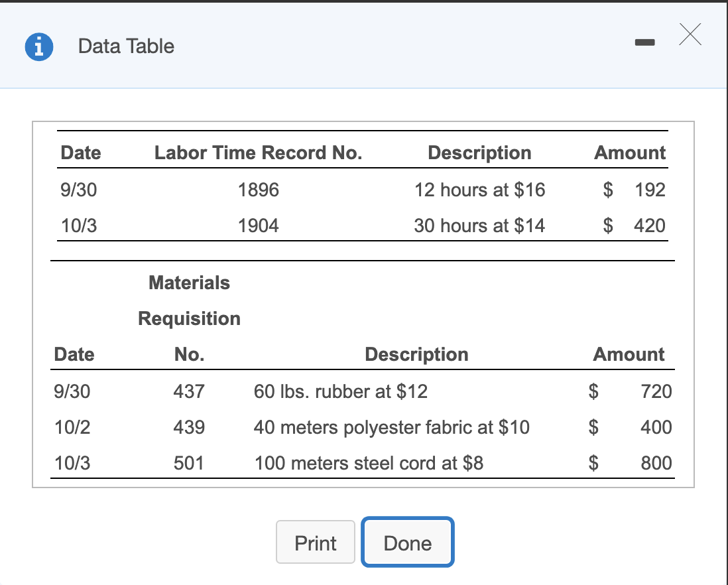Click the Print button

coord(315,542)
